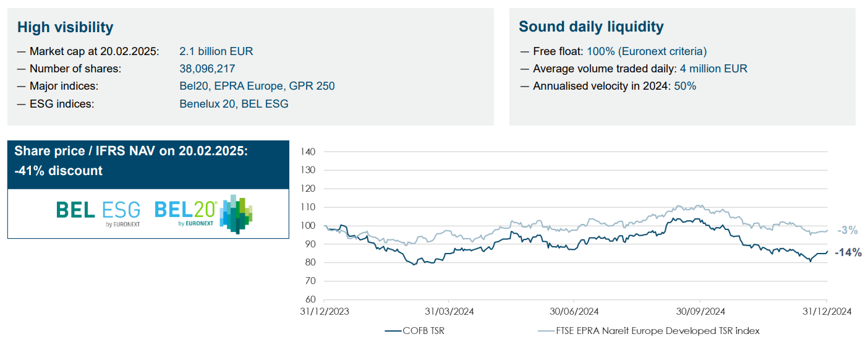The width and height of the screenshot is (868, 347).
Task: Click the FTSE EPRA Nareit legend entry
Action: point(649,331)
